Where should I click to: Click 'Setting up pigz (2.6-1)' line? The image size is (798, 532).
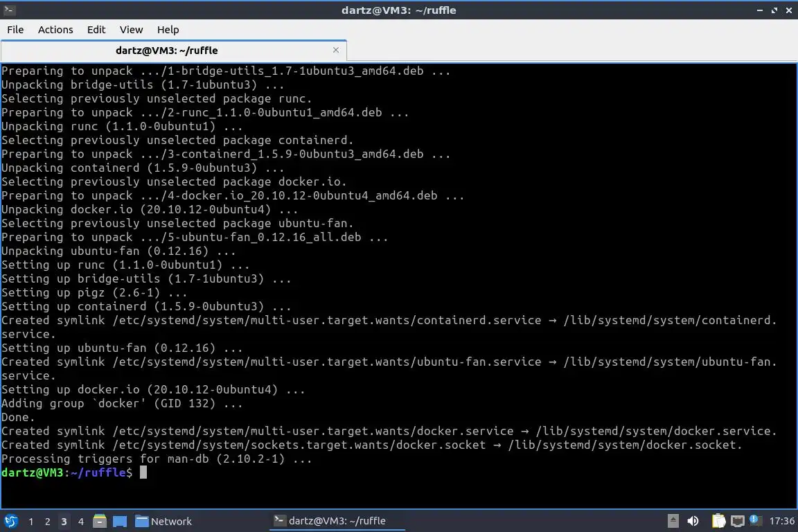(94, 292)
